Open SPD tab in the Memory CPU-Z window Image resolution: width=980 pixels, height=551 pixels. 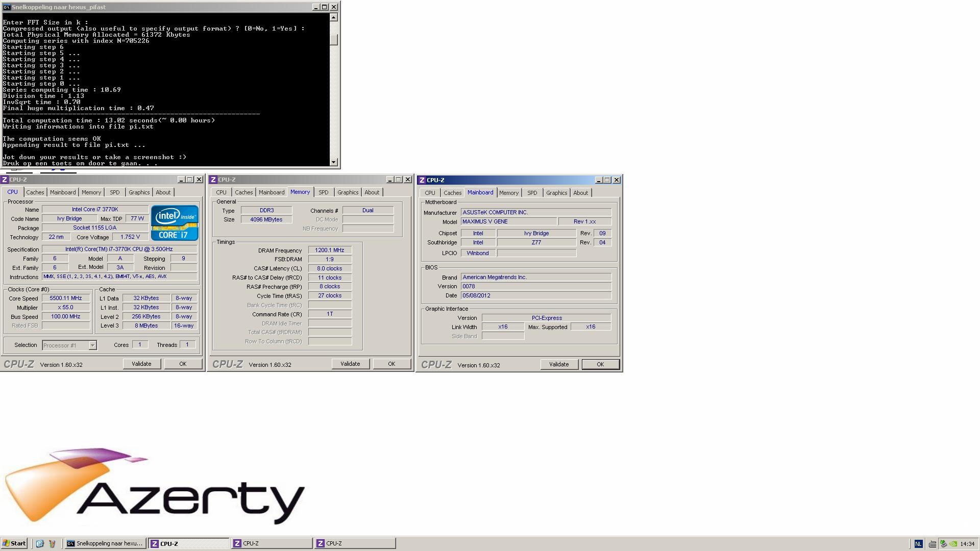tap(323, 192)
